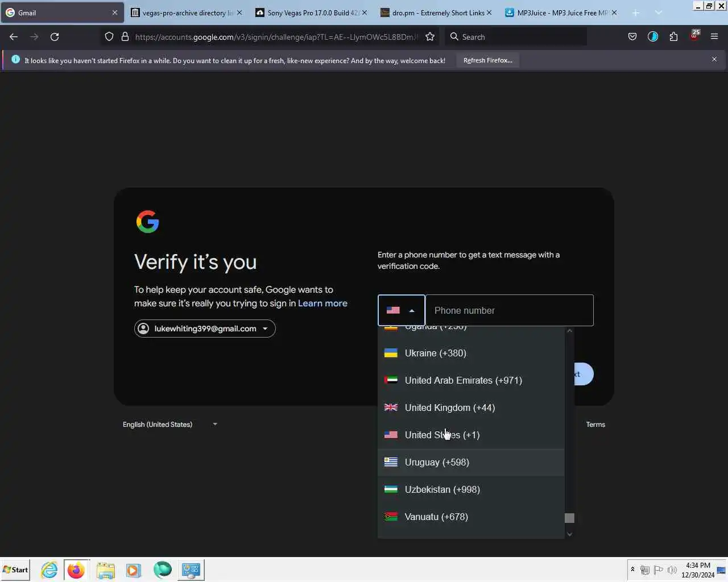
Task: Open the volume speaker tray icon
Action: click(672, 569)
